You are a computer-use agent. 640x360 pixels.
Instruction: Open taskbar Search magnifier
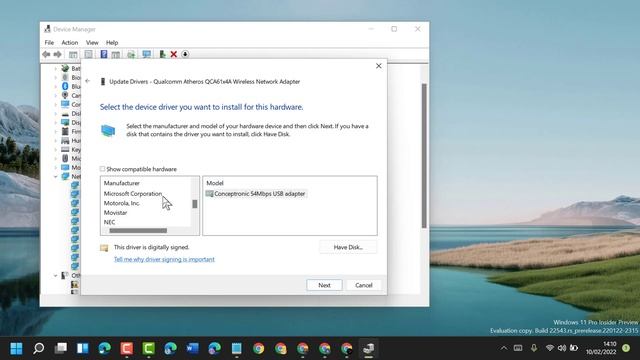pyautogui.click(x=39, y=348)
